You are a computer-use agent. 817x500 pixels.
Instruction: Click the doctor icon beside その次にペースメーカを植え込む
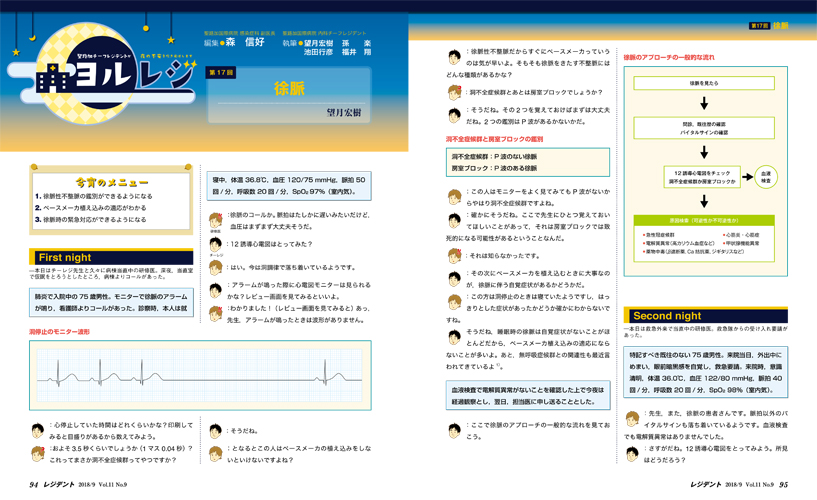pos(454,279)
